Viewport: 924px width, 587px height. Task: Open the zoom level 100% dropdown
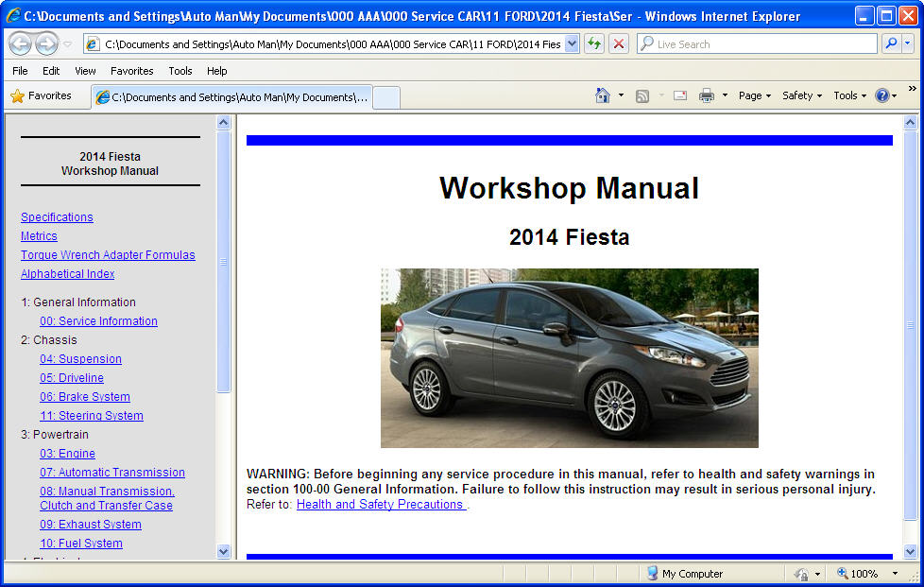pyautogui.click(x=895, y=574)
